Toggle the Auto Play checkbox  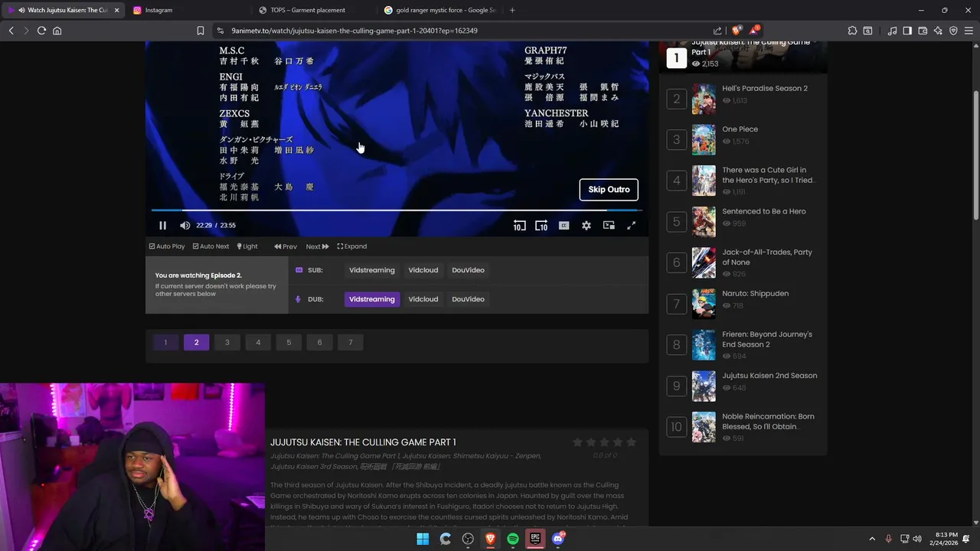167,246
